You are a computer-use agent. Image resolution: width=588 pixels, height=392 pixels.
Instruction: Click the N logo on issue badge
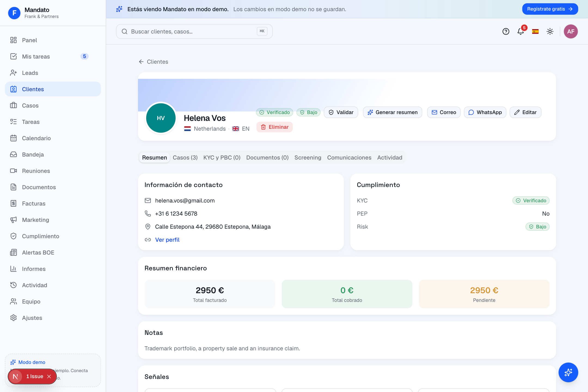click(x=16, y=376)
